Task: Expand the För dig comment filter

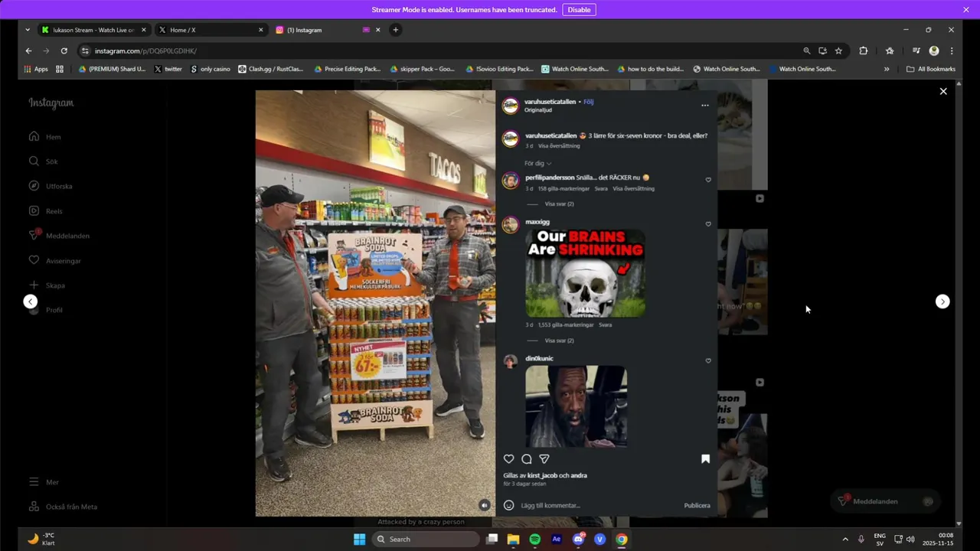Action: (x=537, y=163)
